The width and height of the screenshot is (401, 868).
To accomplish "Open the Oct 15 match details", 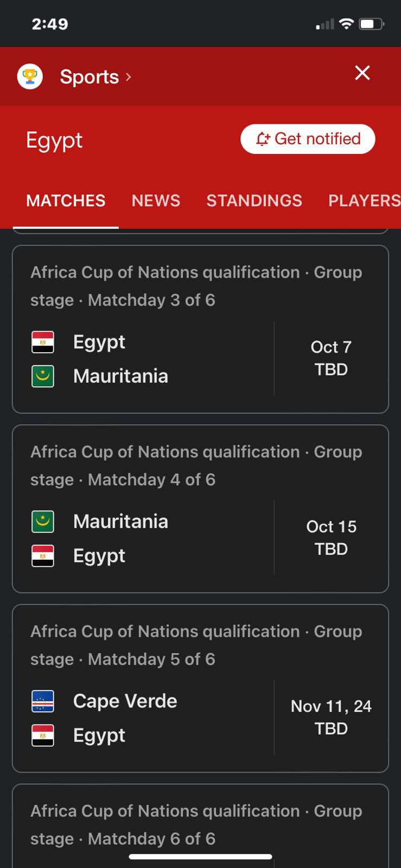I will click(331, 538).
